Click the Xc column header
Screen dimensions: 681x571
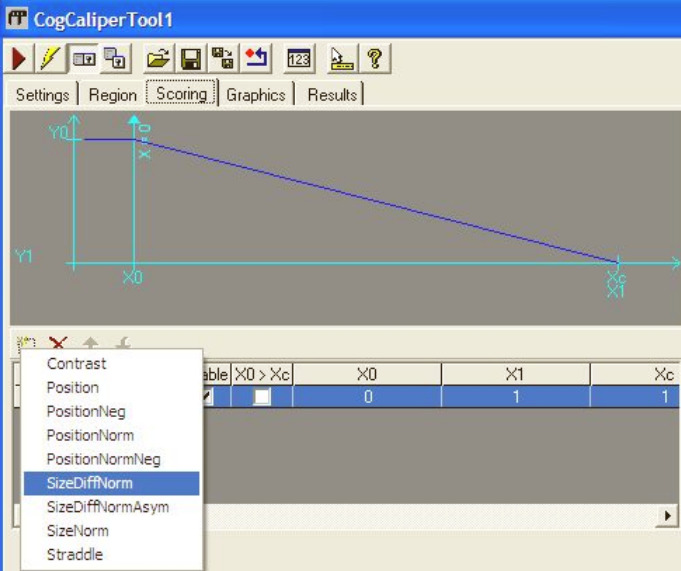pos(635,374)
